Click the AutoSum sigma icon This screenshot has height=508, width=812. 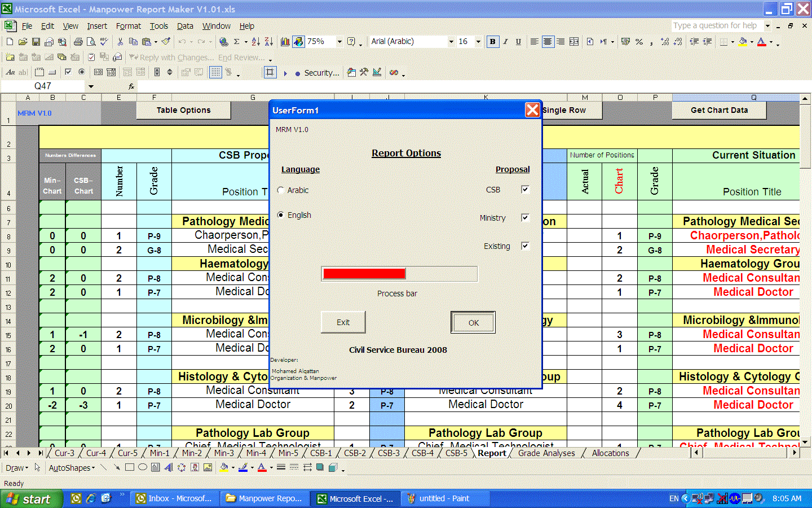pyautogui.click(x=237, y=42)
